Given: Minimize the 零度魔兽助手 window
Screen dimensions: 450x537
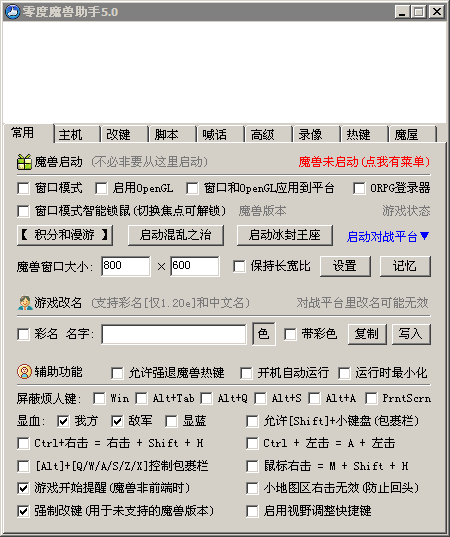Looking at the screenshot, I should point(402,12).
